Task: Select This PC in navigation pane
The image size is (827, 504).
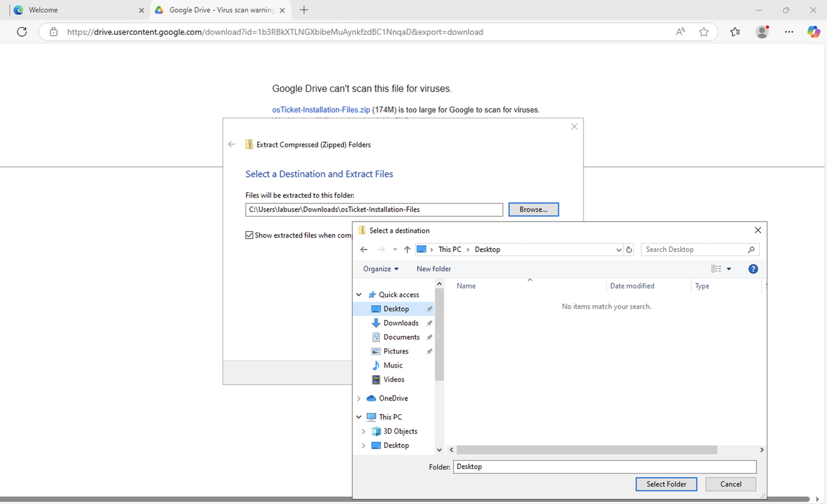Action: 390,417
